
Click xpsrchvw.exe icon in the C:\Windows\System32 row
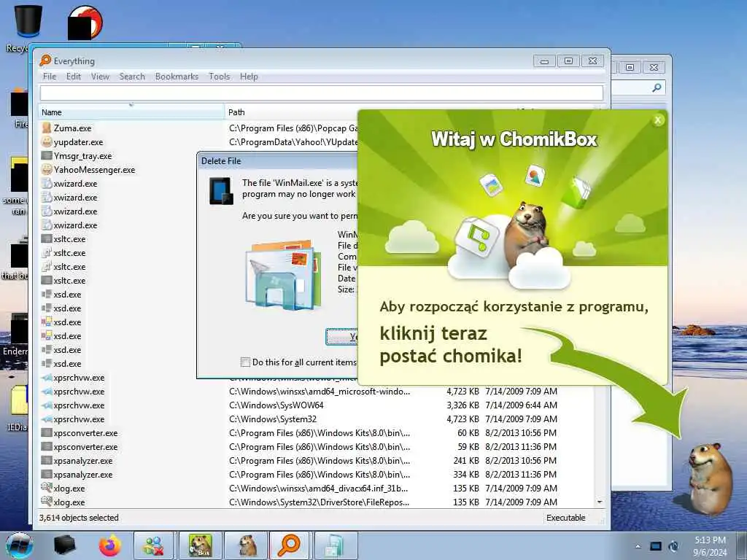pyautogui.click(x=46, y=419)
